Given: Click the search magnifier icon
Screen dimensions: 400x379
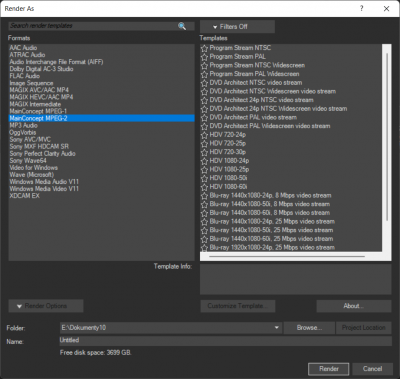Looking at the screenshot, I should pyautogui.click(x=182, y=26).
